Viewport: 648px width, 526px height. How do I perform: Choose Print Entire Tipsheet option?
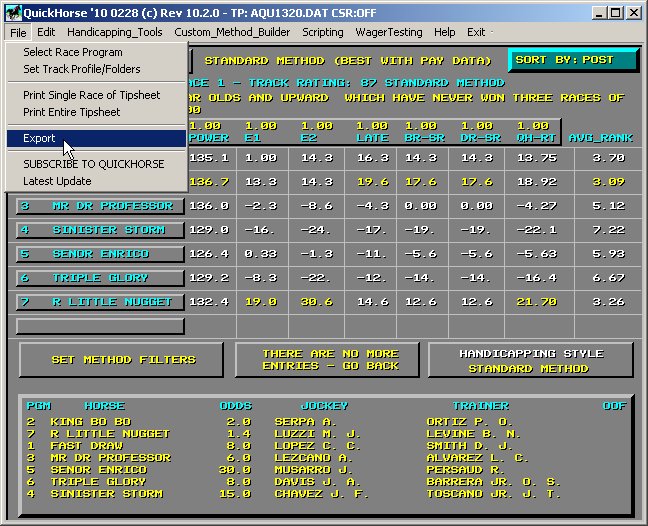pos(72,112)
